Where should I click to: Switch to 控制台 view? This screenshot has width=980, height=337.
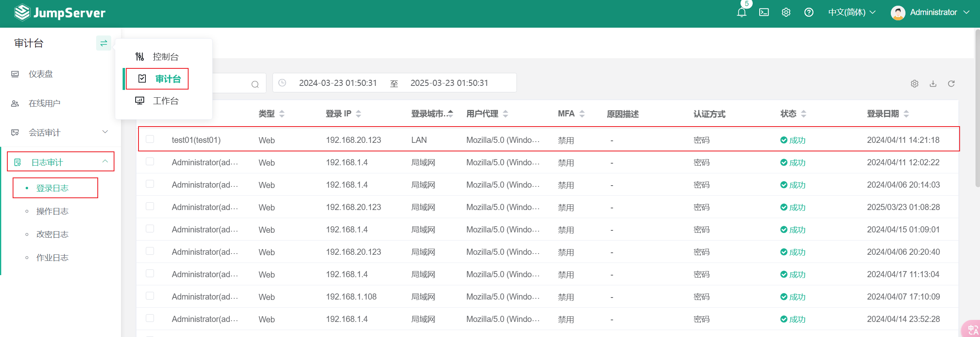tap(166, 57)
